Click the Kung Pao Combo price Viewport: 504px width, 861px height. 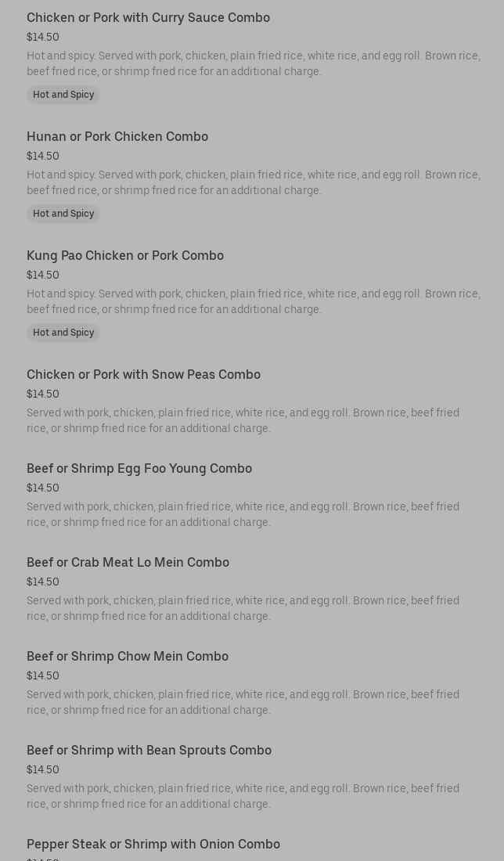(43, 275)
